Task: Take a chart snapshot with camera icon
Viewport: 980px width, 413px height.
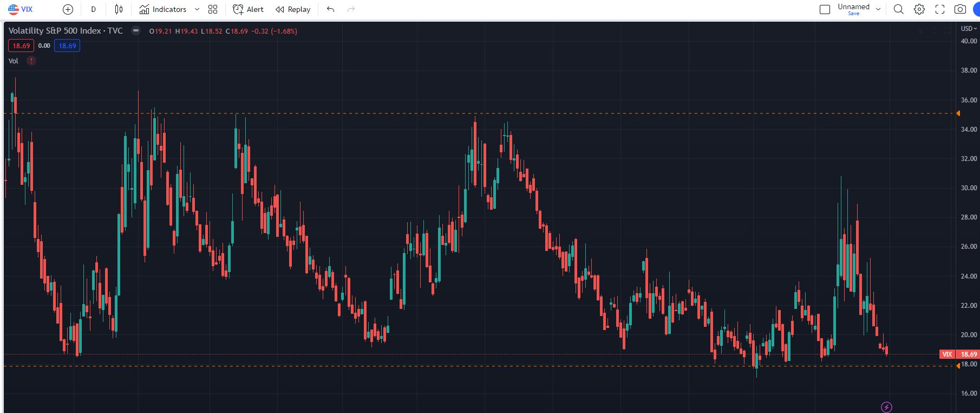Action: (x=960, y=9)
